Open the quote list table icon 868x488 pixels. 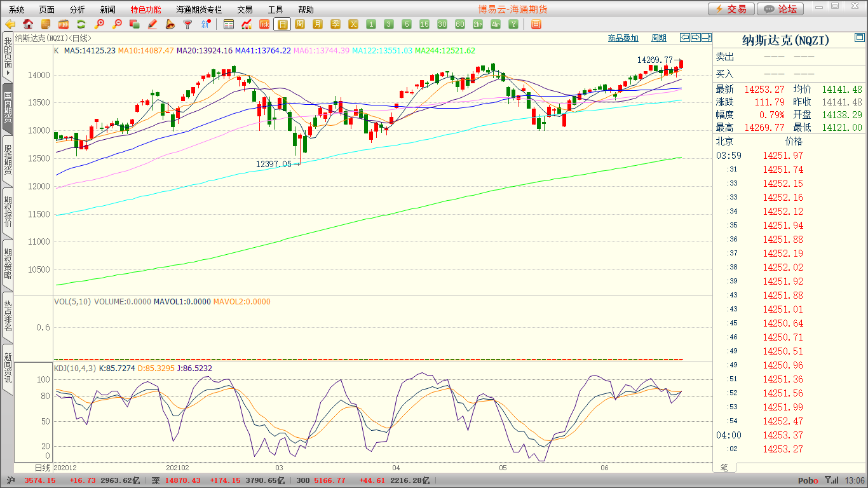point(229,24)
